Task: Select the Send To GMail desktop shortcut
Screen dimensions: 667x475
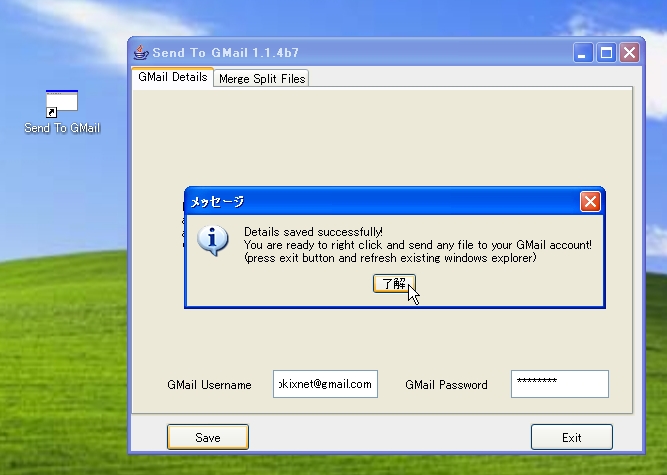Action: (62, 112)
